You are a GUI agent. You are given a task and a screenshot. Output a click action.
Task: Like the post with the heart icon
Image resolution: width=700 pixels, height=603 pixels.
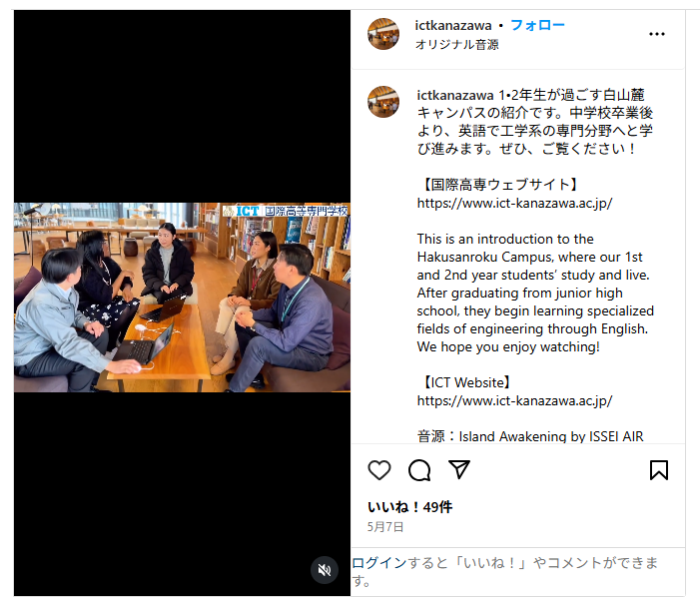click(x=379, y=470)
